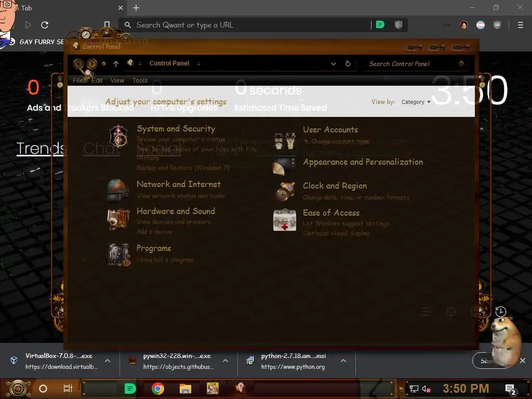Open Hardware and Sound category
Viewport: 532px width, 399px height.
(x=176, y=211)
